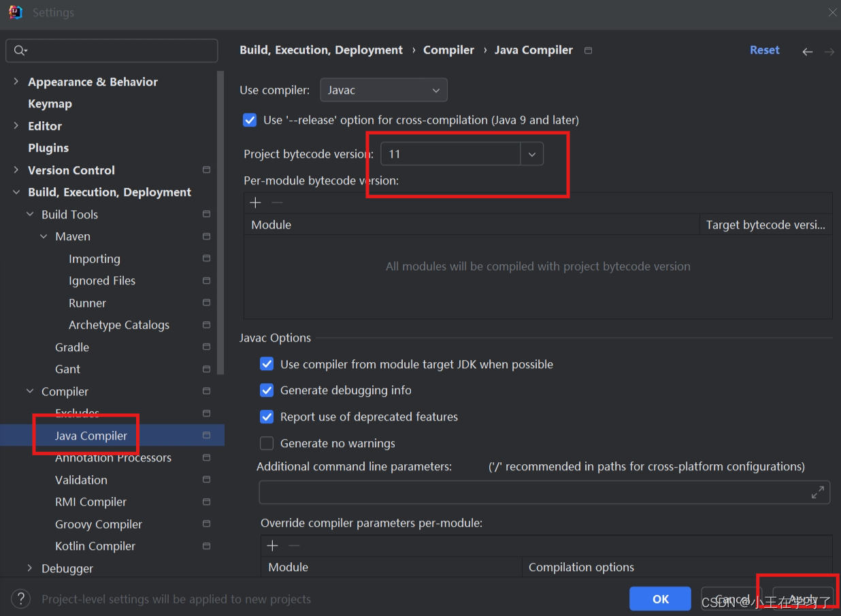Select Annotation Processors settings
Image resolution: width=841 pixels, height=616 pixels.
(113, 457)
